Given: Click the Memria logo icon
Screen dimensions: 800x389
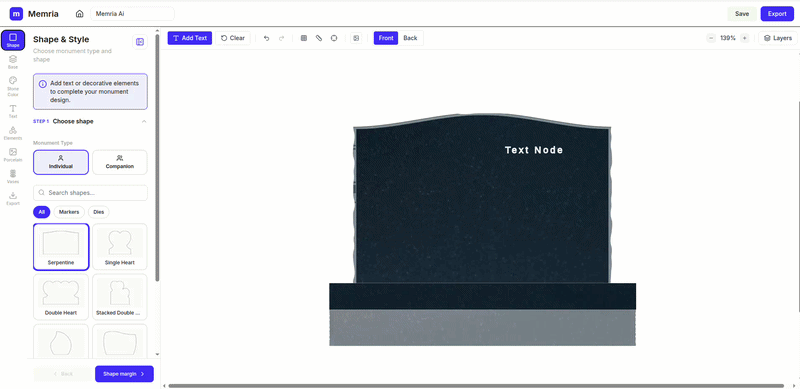Looking at the screenshot, I should (16, 14).
